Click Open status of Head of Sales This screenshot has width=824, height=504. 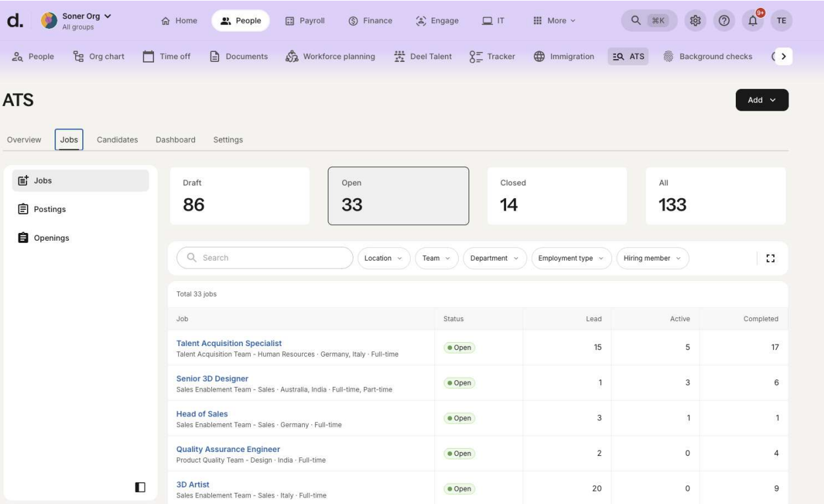coord(459,418)
